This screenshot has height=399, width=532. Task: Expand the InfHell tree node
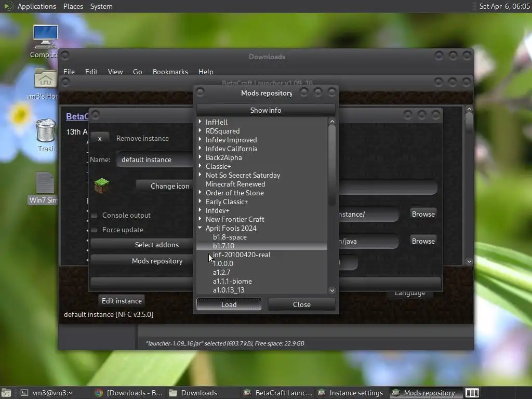(x=200, y=122)
